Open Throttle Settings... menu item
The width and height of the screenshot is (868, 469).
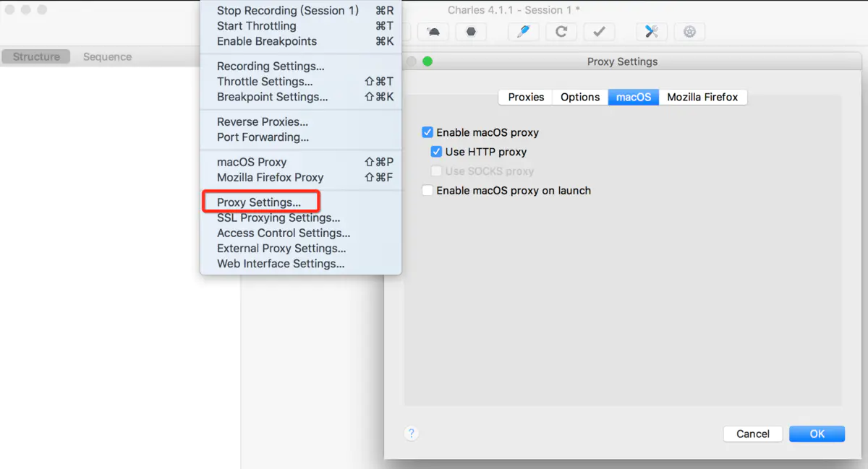click(301, 82)
